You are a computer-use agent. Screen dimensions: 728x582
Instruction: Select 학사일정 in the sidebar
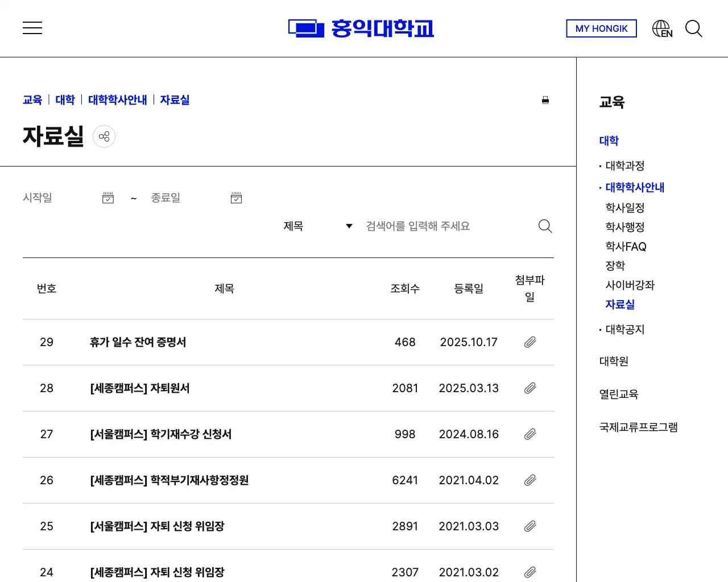[624, 207]
